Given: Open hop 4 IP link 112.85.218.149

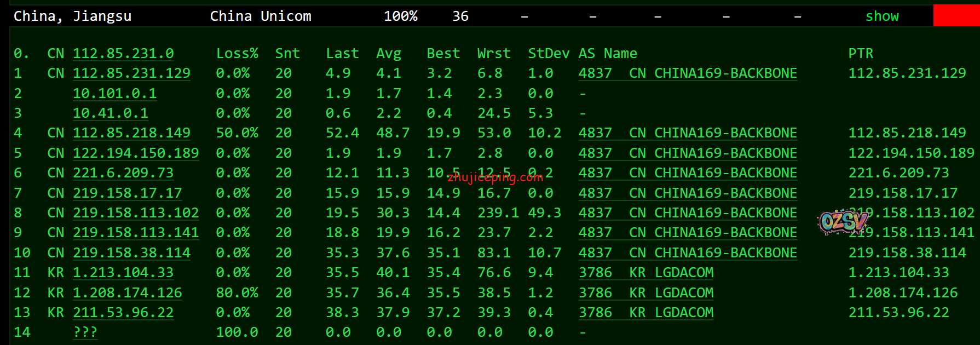Looking at the screenshot, I should [x=131, y=133].
